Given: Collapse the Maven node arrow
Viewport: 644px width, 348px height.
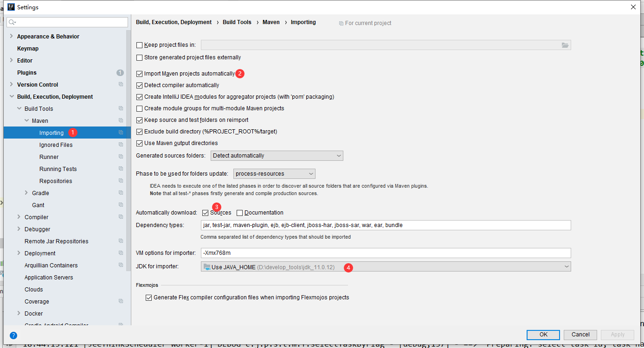Looking at the screenshot, I should tap(26, 120).
